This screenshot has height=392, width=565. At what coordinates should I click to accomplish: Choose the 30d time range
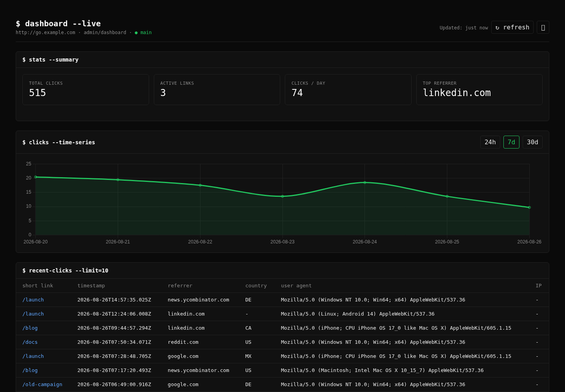pos(533,142)
